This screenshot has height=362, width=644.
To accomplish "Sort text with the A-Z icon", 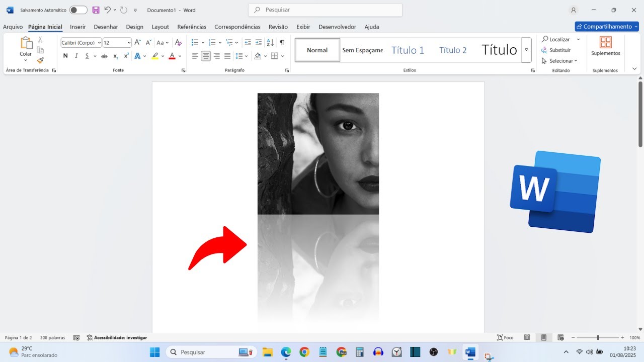I will tap(270, 43).
